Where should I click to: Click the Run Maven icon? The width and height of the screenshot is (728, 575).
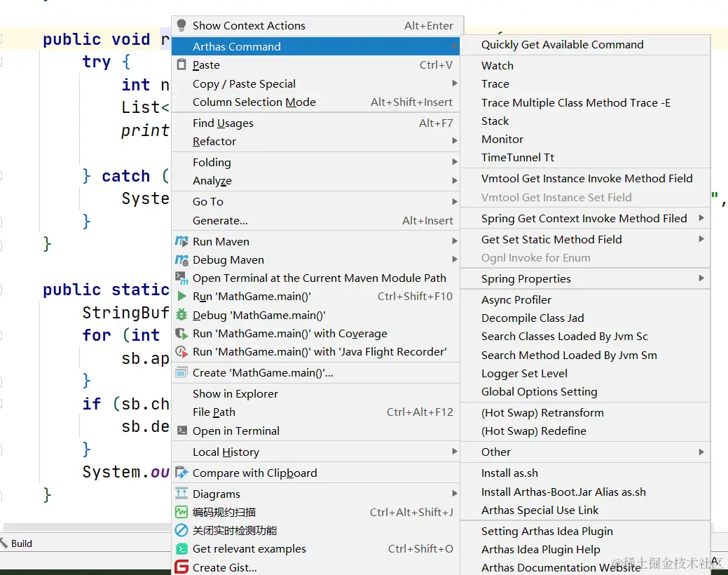[x=181, y=241]
